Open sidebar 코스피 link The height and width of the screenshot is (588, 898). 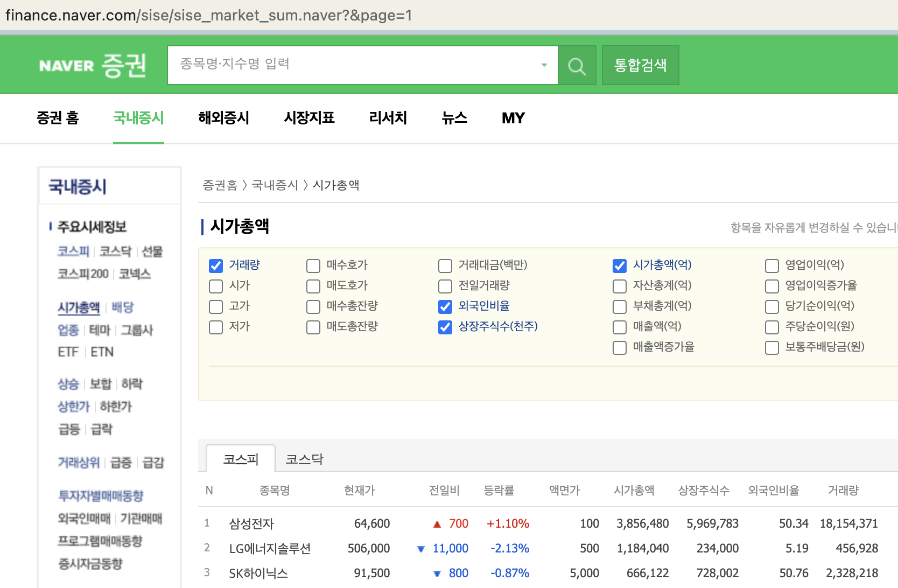tap(73, 251)
